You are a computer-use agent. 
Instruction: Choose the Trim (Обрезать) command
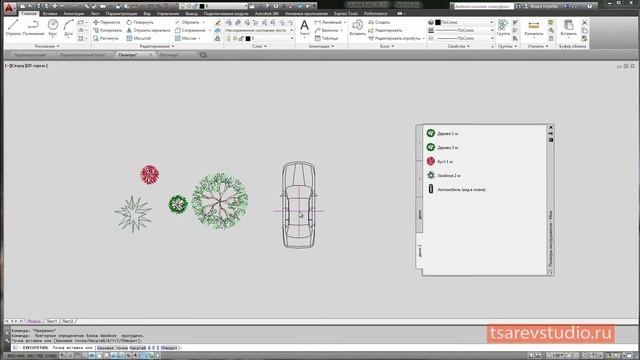(187, 22)
